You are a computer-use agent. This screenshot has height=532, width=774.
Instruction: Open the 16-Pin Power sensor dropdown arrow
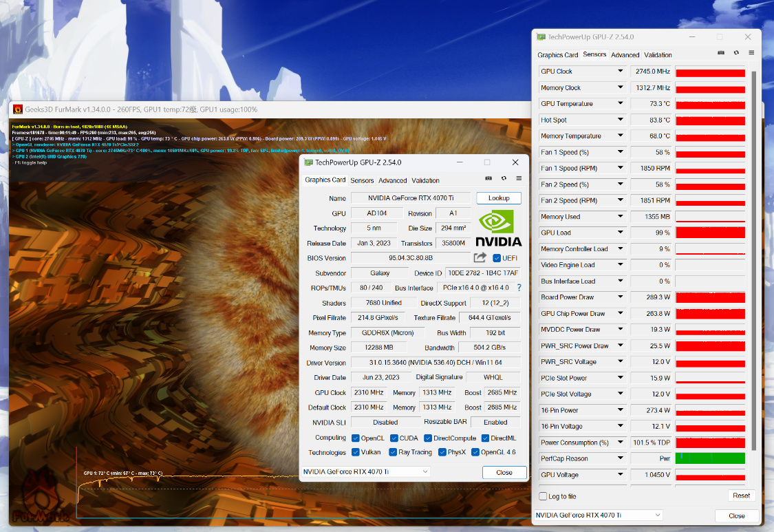[x=620, y=410]
